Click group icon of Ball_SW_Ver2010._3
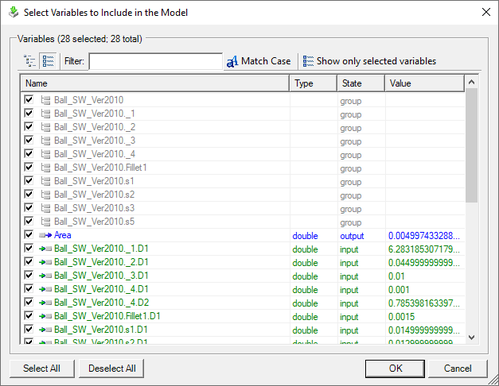 tap(45, 141)
